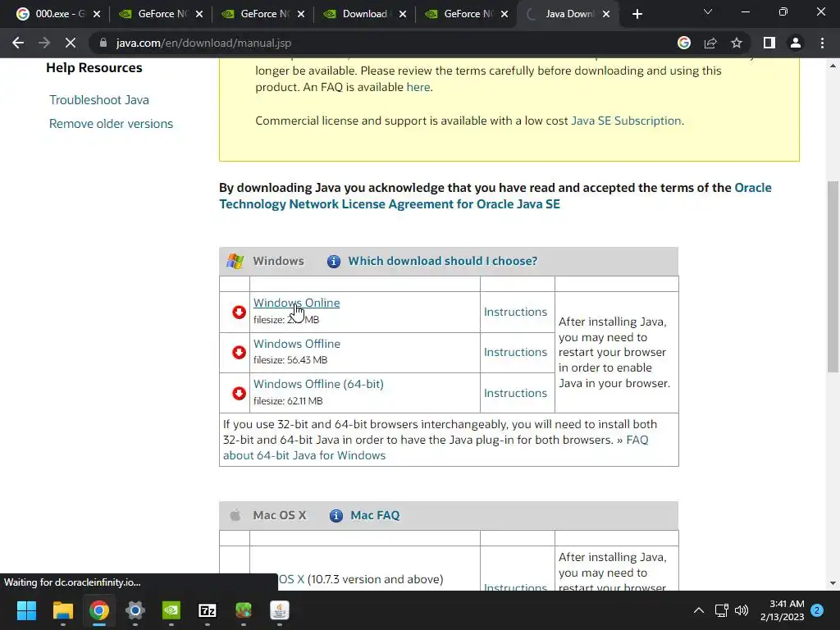Open the volume tray icon
The width and height of the screenshot is (840, 630).
pyautogui.click(x=742, y=610)
